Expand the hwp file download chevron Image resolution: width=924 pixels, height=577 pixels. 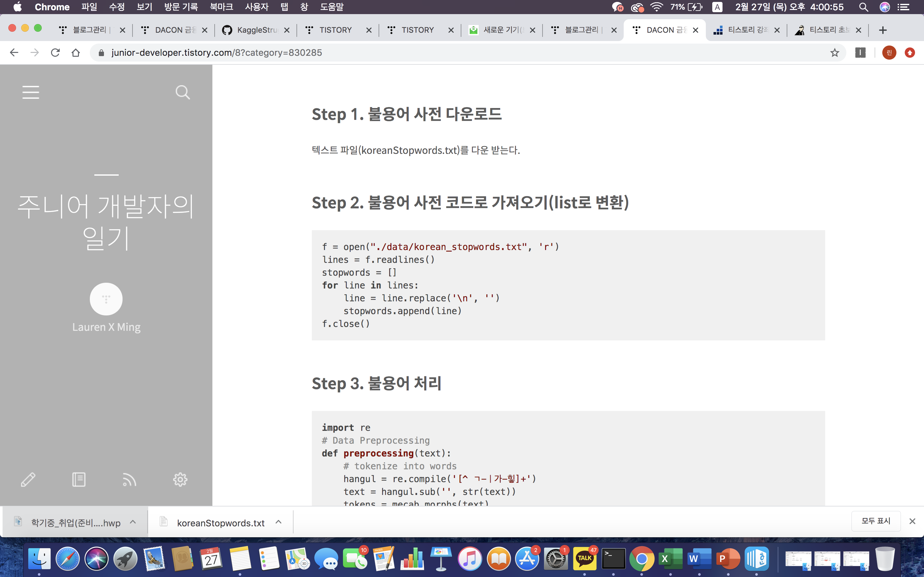point(133,522)
